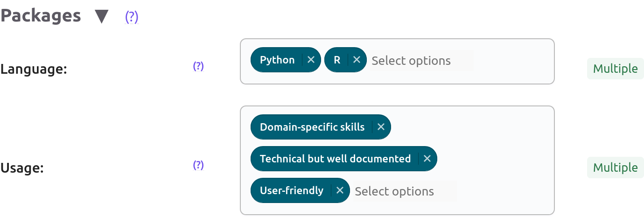Viewport: 644px width, 217px height.
Task: Select the User-friendly chip text
Action: point(292,190)
